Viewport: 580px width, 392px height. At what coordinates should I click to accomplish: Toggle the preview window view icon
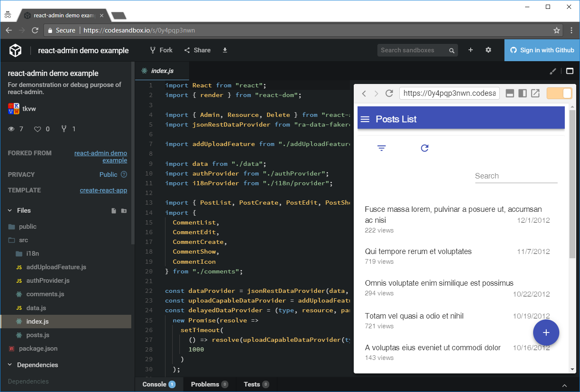569,71
